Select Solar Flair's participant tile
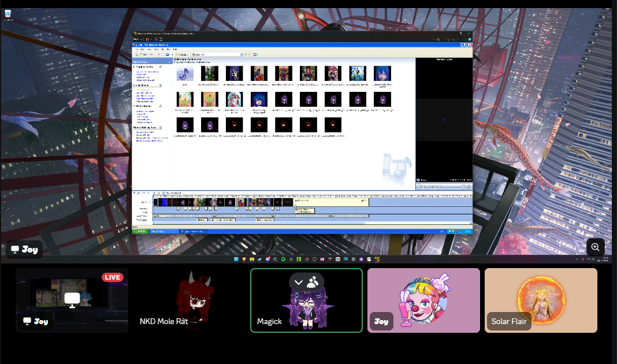Viewport: 617px width, 364px height. coord(540,300)
